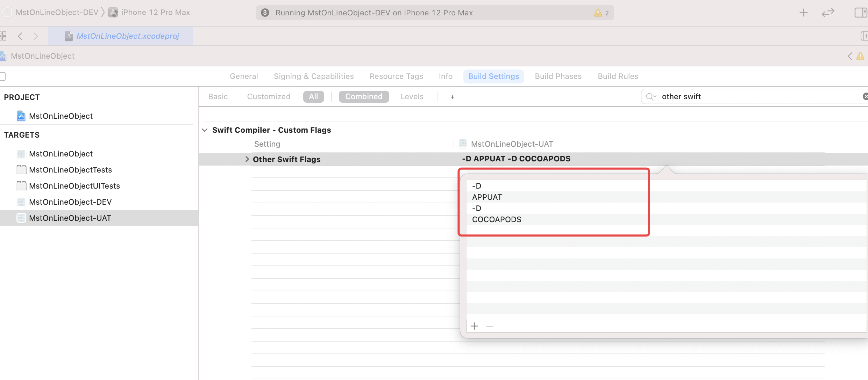Add a build setting with the plus button

click(452, 97)
